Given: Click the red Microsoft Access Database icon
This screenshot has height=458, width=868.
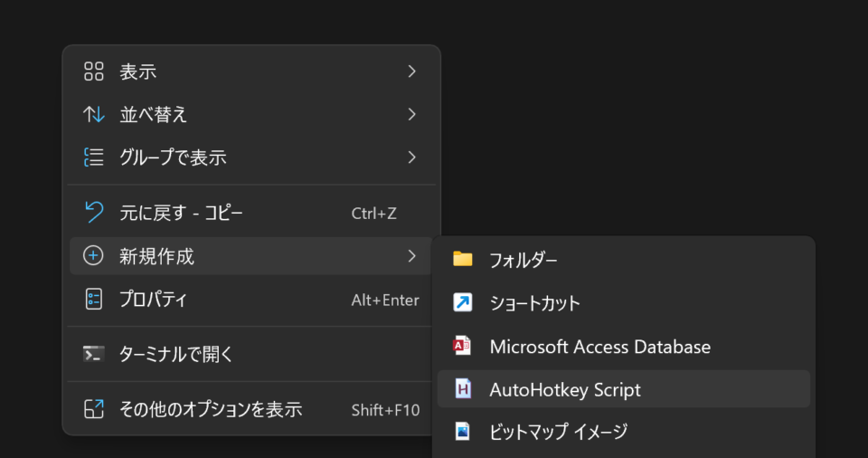Looking at the screenshot, I should (x=463, y=346).
